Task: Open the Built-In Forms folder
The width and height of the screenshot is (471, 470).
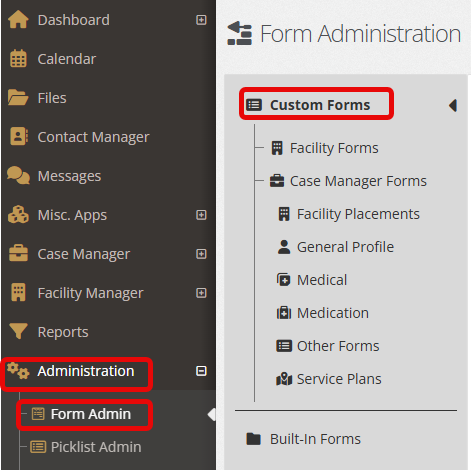Action: [304, 439]
